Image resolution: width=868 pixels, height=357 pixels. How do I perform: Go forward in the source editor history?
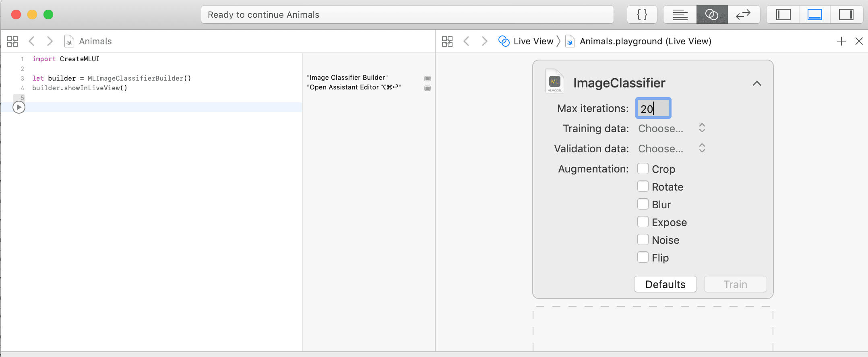(x=50, y=41)
